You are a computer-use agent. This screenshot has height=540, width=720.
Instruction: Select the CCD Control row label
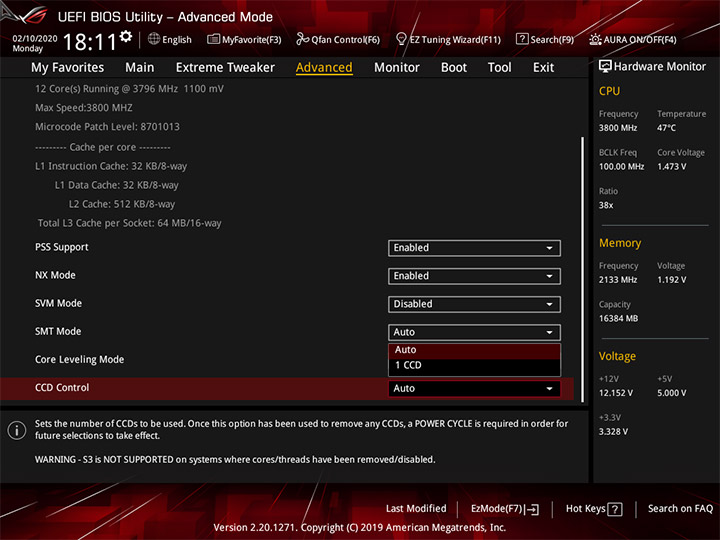pos(62,388)
